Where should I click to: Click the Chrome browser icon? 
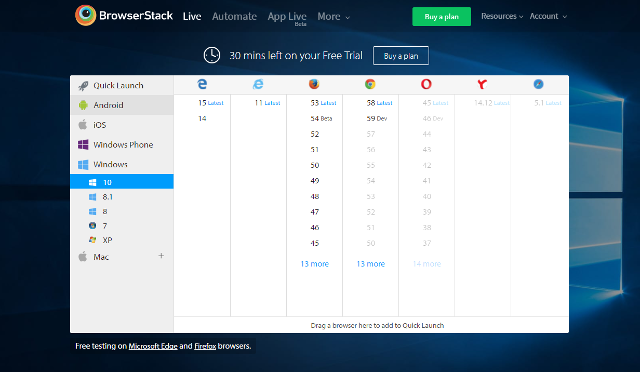[370, 84]
